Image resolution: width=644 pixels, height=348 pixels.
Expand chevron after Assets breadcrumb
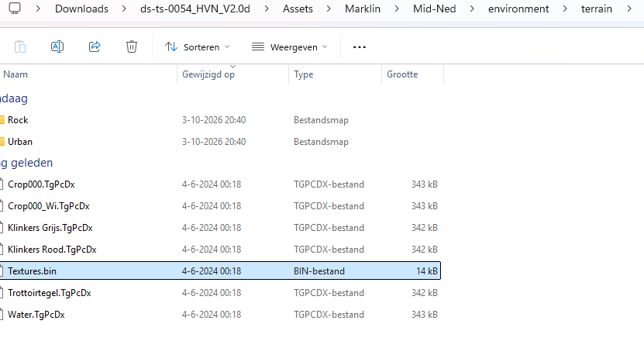point(329,9)
